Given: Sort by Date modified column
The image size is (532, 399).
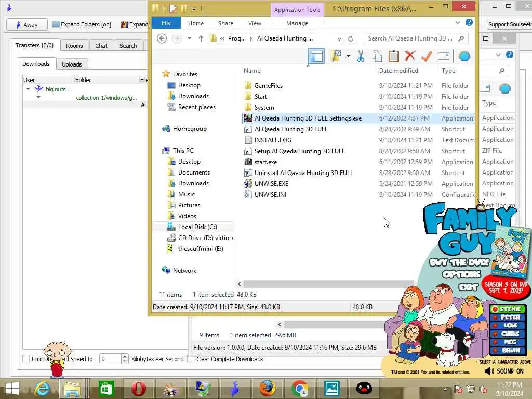Looking at the screenshot, I should coord(398,71).
